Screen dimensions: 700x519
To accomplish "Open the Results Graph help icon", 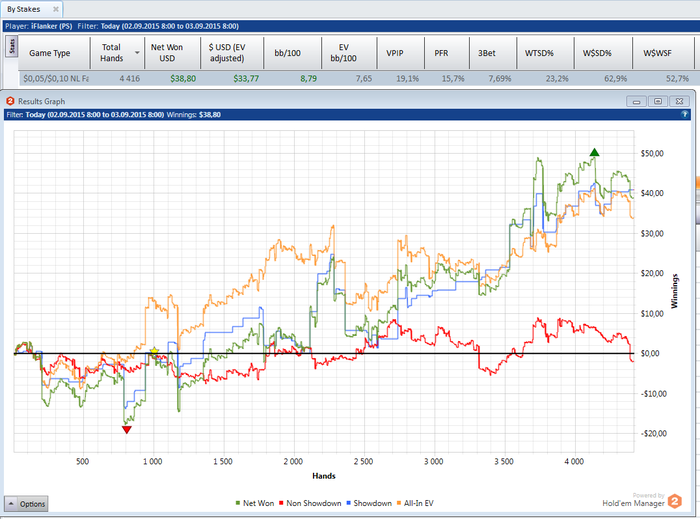I will [684, 115].
